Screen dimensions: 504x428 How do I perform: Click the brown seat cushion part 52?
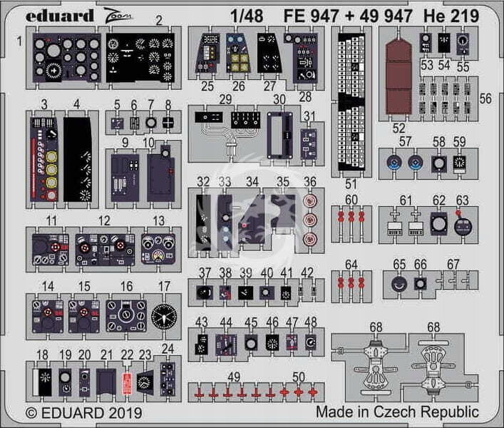point(399,76)
